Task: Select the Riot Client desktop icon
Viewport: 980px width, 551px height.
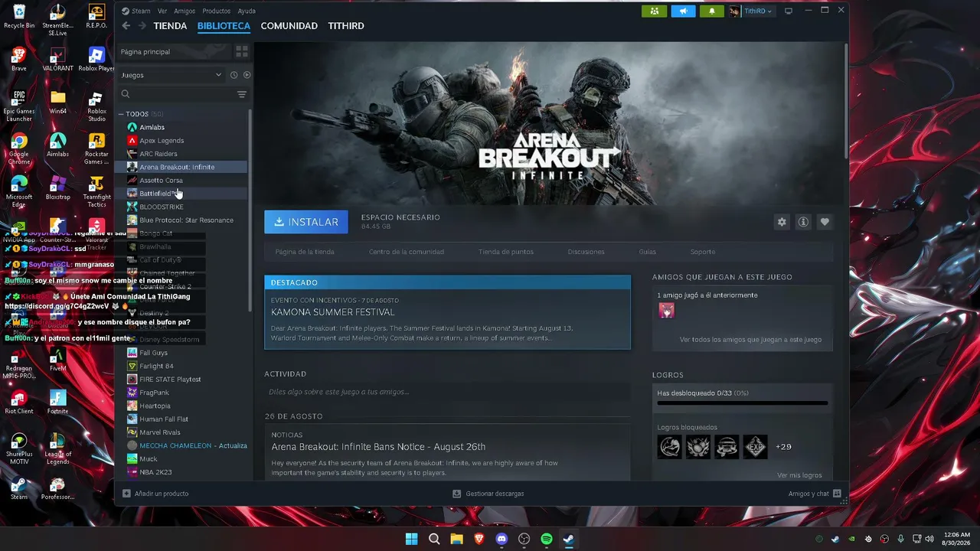Action: (19, 403)
